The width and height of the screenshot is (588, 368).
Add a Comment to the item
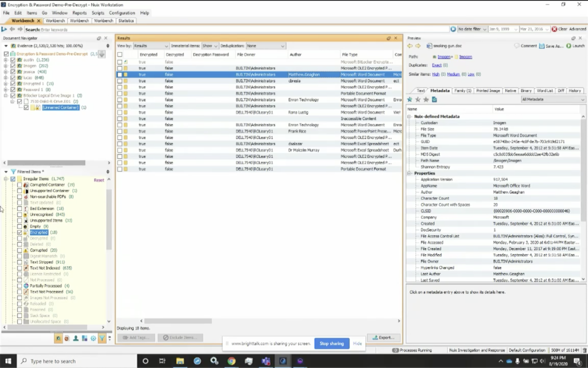pos(525,46)
